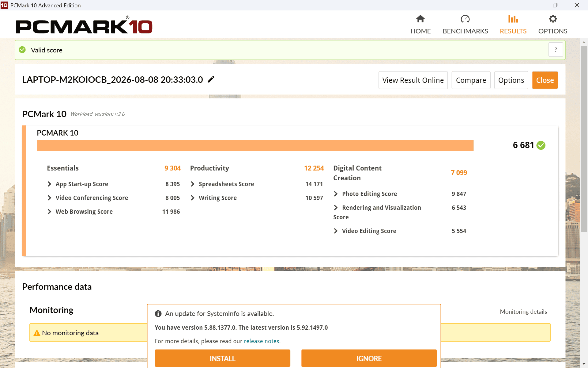The height and width of the screenshot is (368, 588).
Task: Click the scrollbar down arrow
Action: click(584, 364)
